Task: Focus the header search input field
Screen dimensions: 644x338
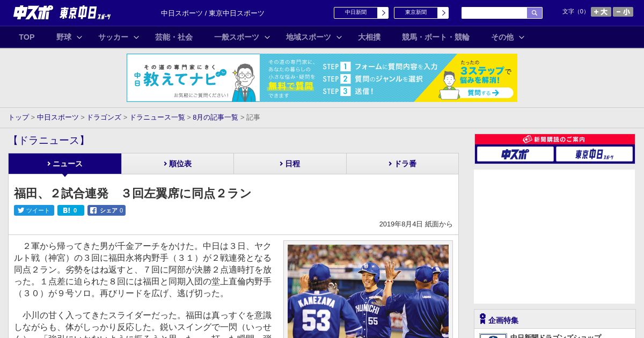Action: pos(494,13)
